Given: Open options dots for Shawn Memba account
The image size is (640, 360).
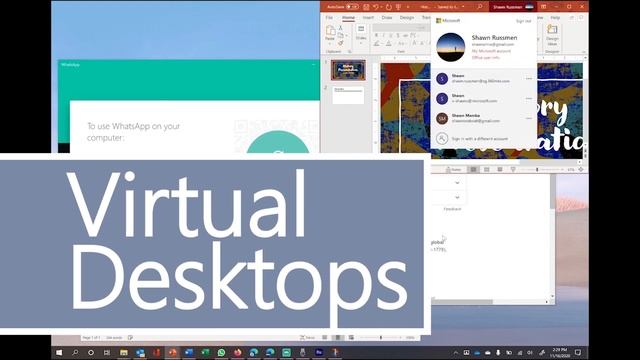Looking at the screenshot, I should (529, 118).
